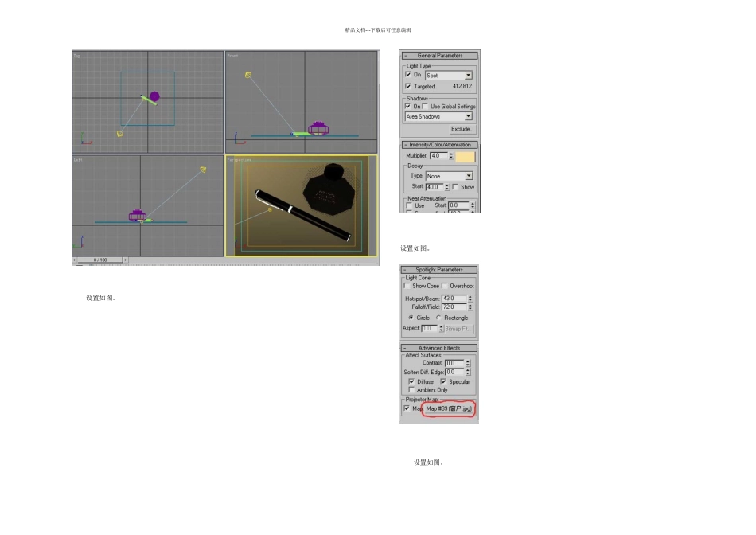Collapse the Advanced Effects rollout
The width and height of the screenshot is (756, 535).
(x=439, y=348)
